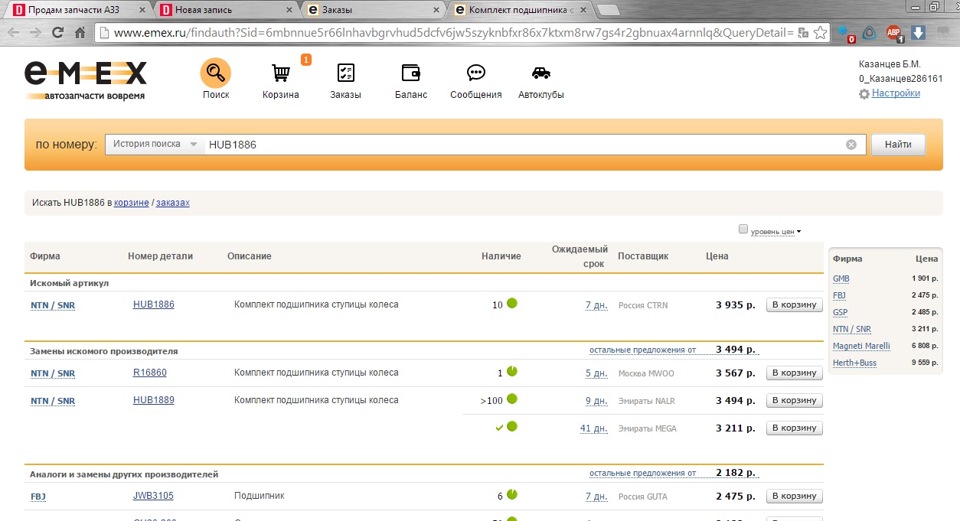Open part number HUB1886 link
The width and height of the screenshot is (960, 521).
(x=154, y=304)
